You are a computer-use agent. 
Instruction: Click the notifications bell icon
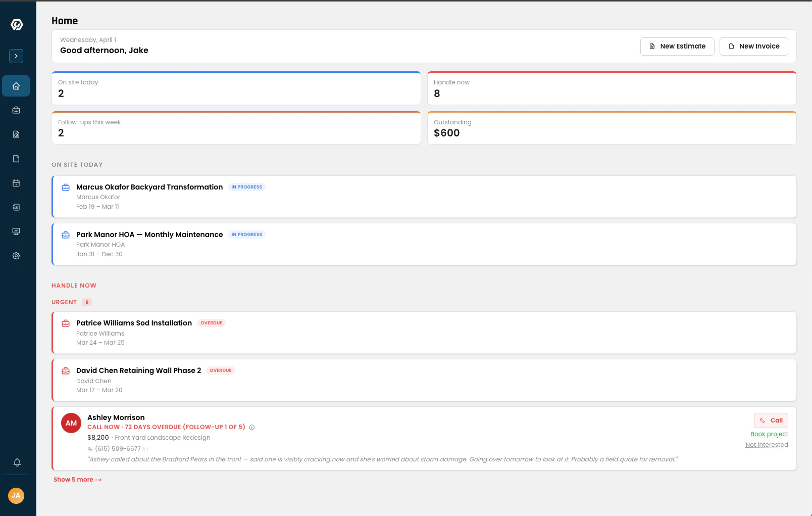click(x=17, y=462)
